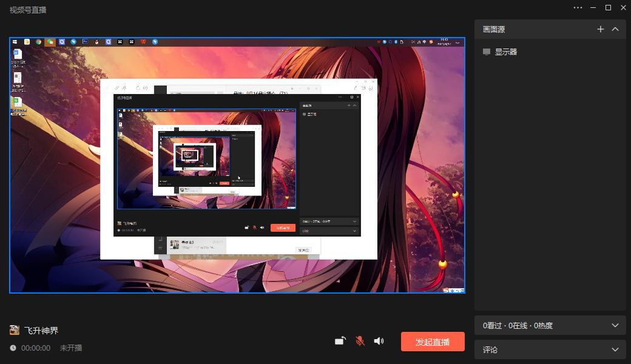Click the 视频号直播 window title

(28, 10)
